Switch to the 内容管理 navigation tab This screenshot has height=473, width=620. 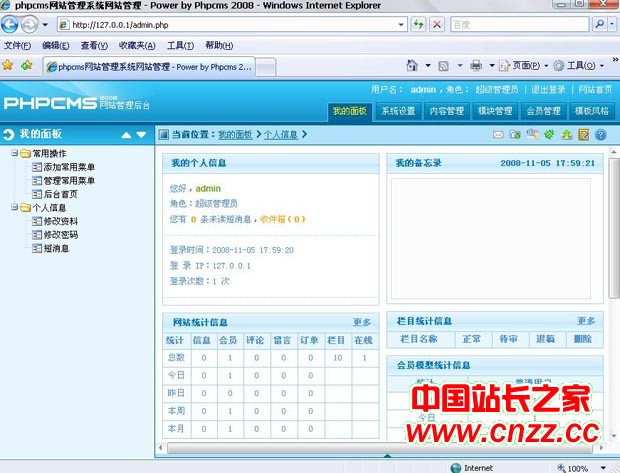point(446,111)
